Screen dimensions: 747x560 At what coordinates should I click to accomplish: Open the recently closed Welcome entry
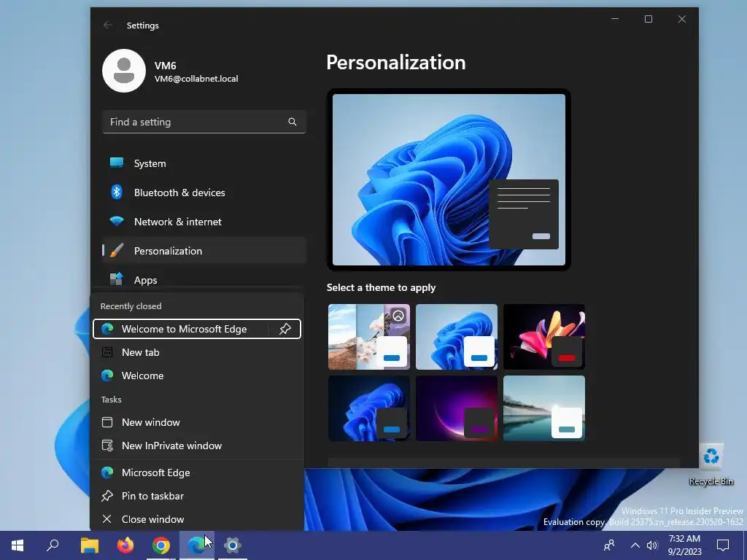197,376
